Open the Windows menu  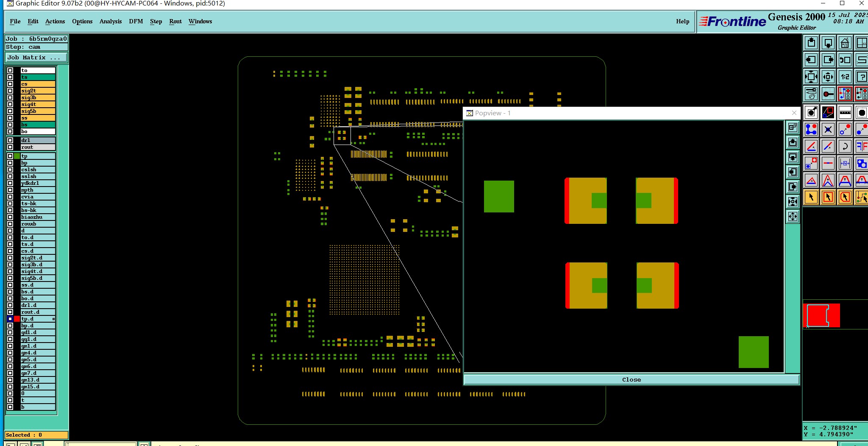point(200,21)
